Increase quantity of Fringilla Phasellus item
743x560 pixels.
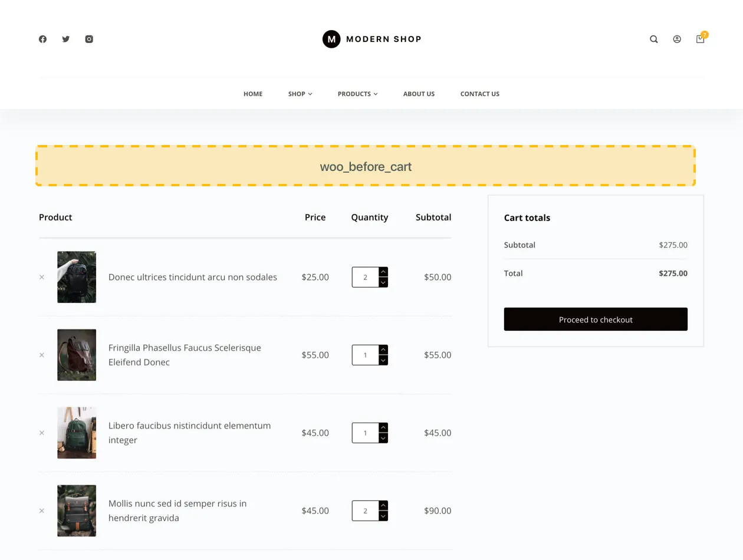pos(383,349)
